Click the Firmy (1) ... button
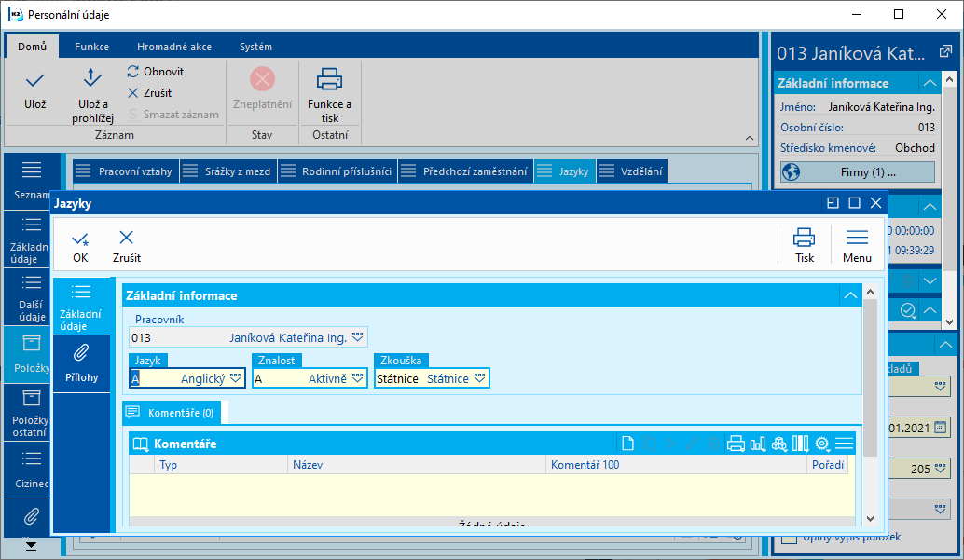This screenshot has width=964, height=560. pyautogui.click(x=858, y=172)
